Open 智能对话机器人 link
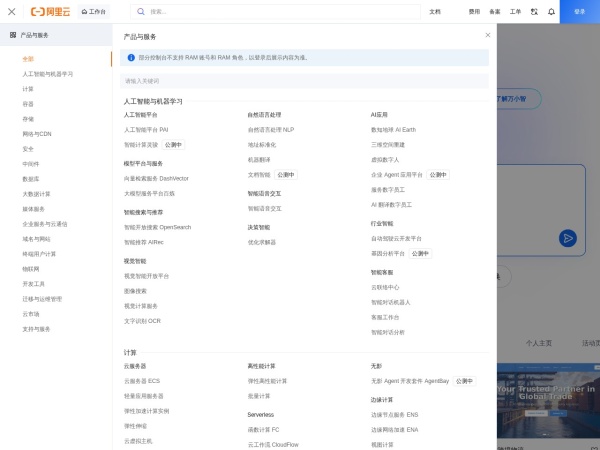 tap(390, 302)
